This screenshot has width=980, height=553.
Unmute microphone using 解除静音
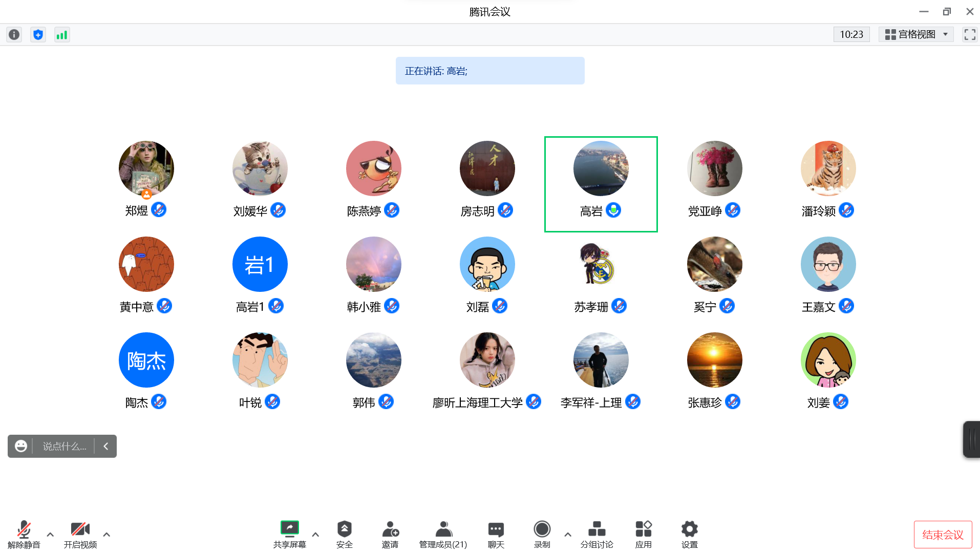coord(24,534)
